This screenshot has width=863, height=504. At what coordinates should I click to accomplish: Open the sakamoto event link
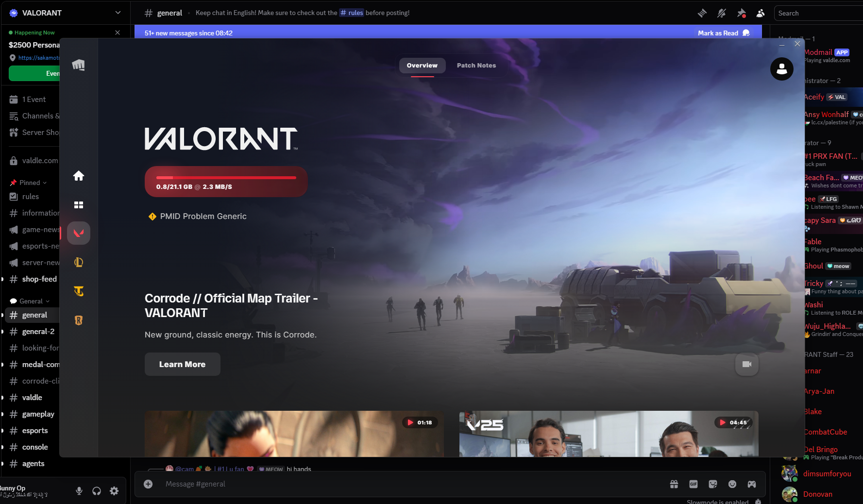pos(38,58)
